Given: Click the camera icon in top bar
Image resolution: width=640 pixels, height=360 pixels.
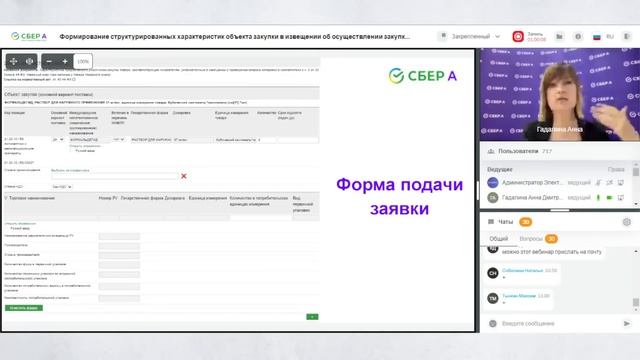Looking at the screenshot, I should coord(560,36).
